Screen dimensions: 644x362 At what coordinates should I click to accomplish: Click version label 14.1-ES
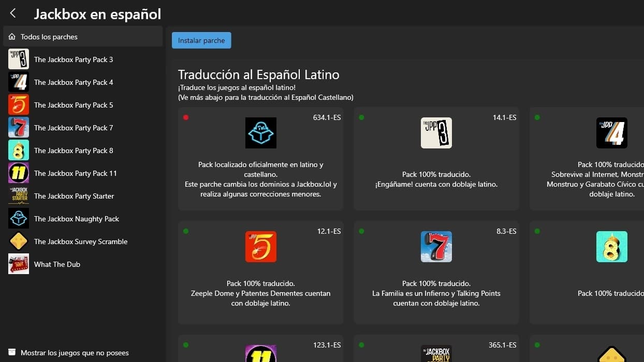click(x=504, y=117)
